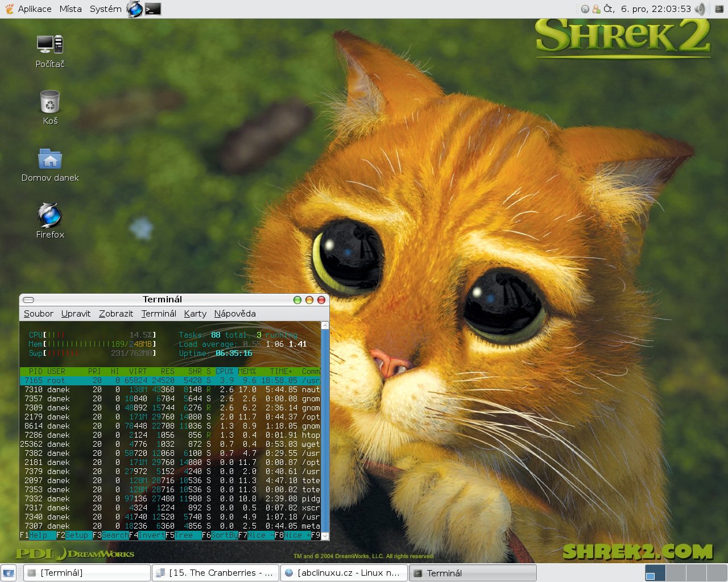Select the highlighted root process 7165 row

point(170,380)
